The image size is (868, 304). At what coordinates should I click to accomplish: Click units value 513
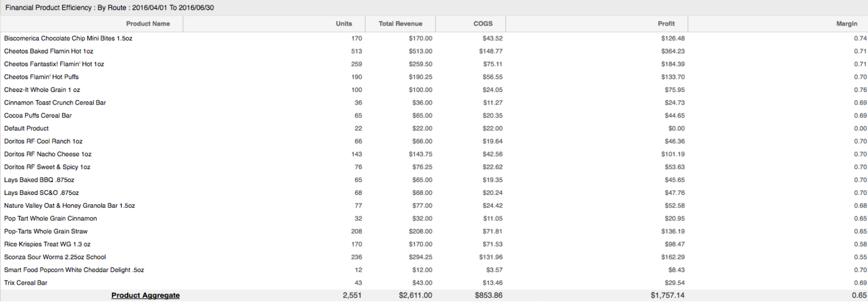357,51
